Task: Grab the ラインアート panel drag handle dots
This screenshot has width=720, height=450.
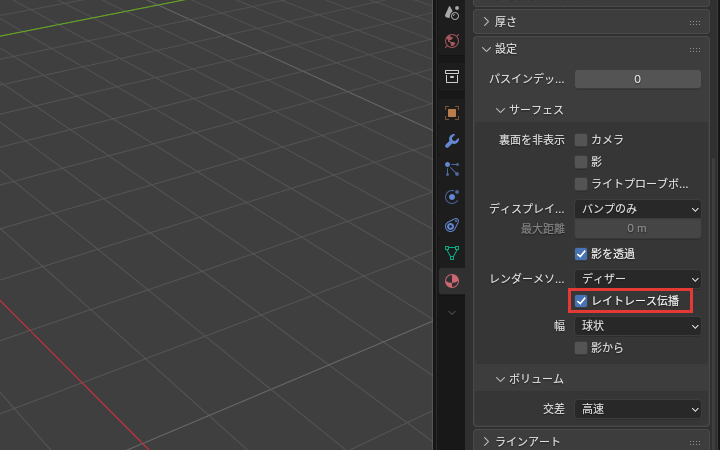Action: (x=695, y=443)
